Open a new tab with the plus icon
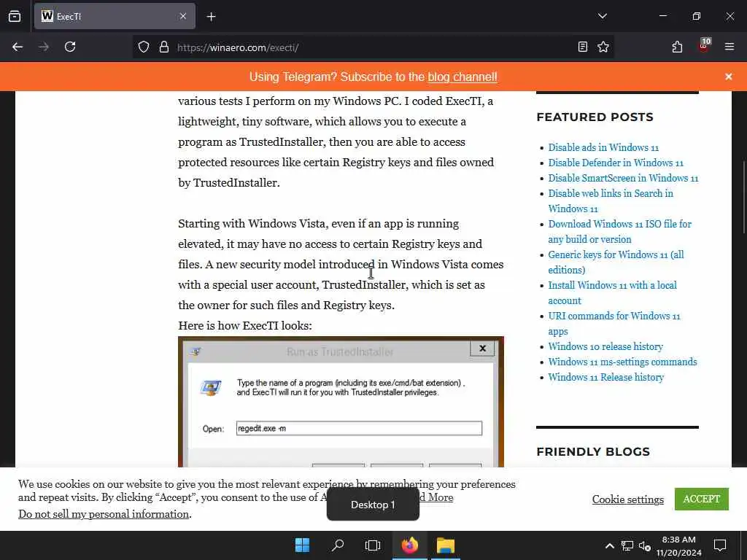This screenshot has width=747, height=560. pos(212,17)
